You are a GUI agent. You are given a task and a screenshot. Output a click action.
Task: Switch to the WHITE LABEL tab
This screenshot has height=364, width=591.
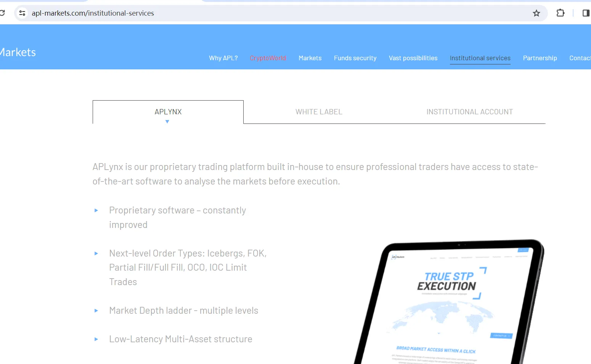point(319,112)
